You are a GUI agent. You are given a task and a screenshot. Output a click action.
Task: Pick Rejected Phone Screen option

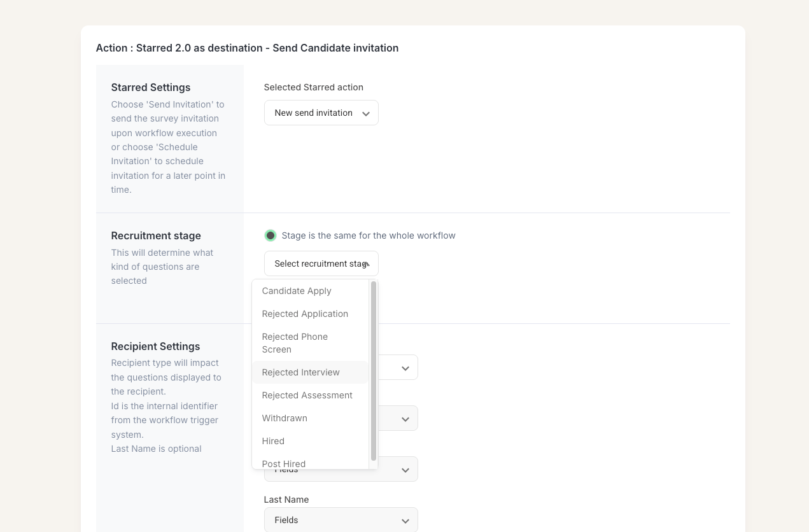pos(310,343)
